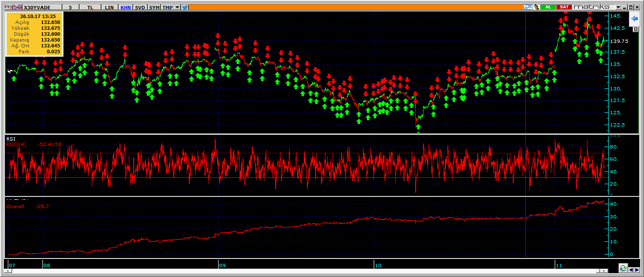Click the keyboard icon in the chart toolbar
Screen dimensions: 644x277
[x=8, y=7]
